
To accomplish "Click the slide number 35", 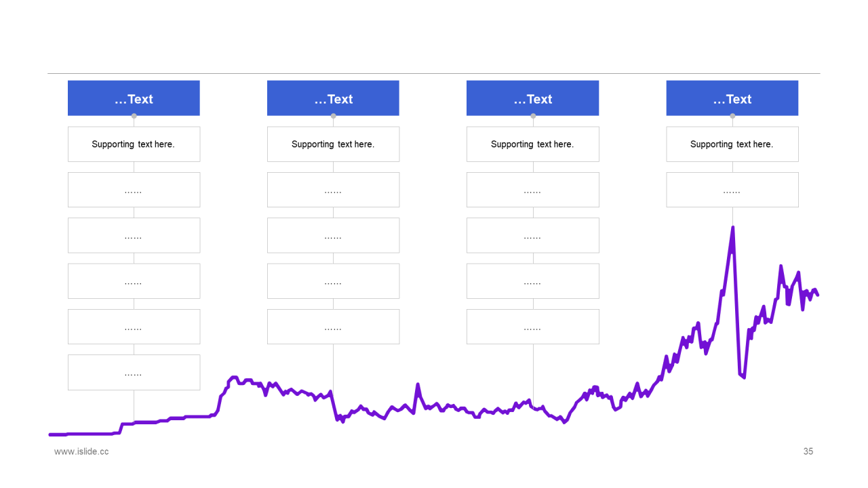I will tap(808, 451).
